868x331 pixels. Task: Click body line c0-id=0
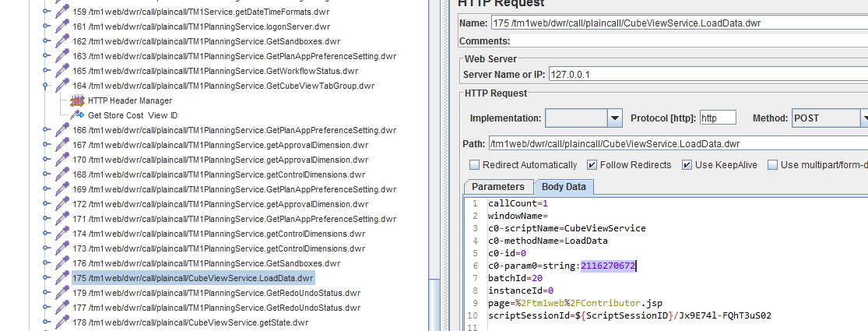click(507, 254)
